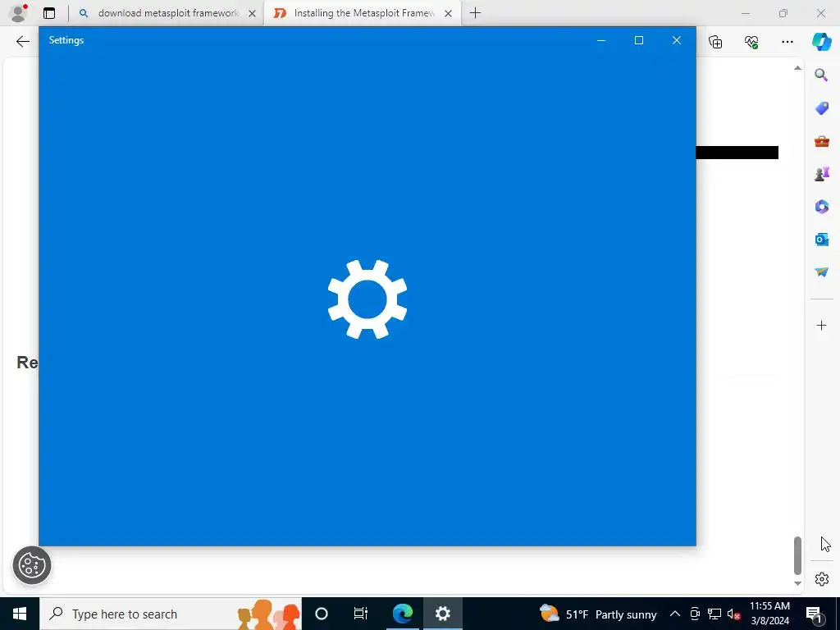
Task: Open the clock showing 11:55 AM 3/8/2024
Action: pos(769,614)
